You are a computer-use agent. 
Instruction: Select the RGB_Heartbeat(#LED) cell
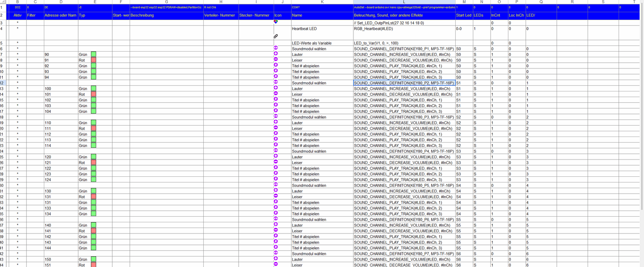click(x=404, y=29)
